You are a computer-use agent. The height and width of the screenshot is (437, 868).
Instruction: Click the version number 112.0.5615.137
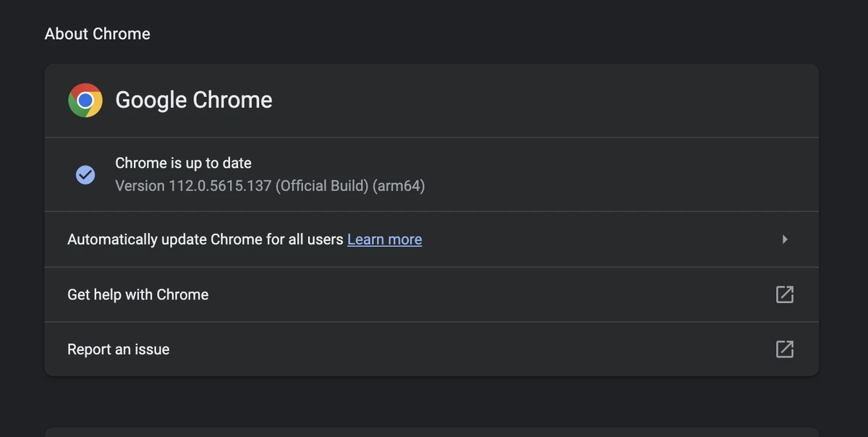click(x=220, y=186)
